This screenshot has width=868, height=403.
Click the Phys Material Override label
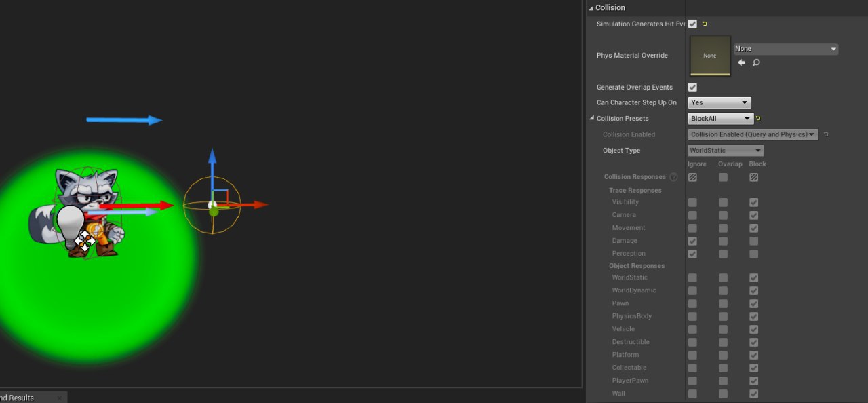pyautogui.click(x=632, y=56)
